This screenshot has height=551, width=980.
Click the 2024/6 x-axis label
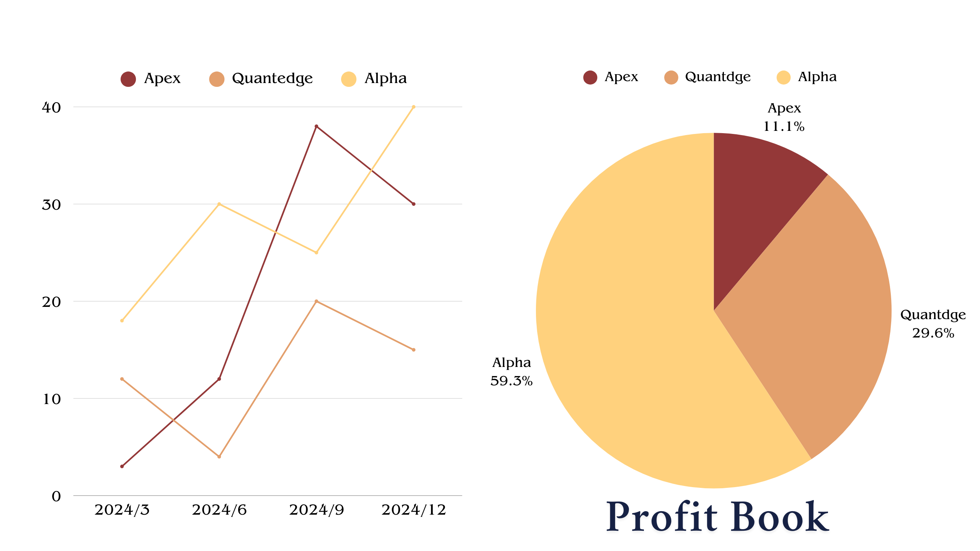click(219, 510)
